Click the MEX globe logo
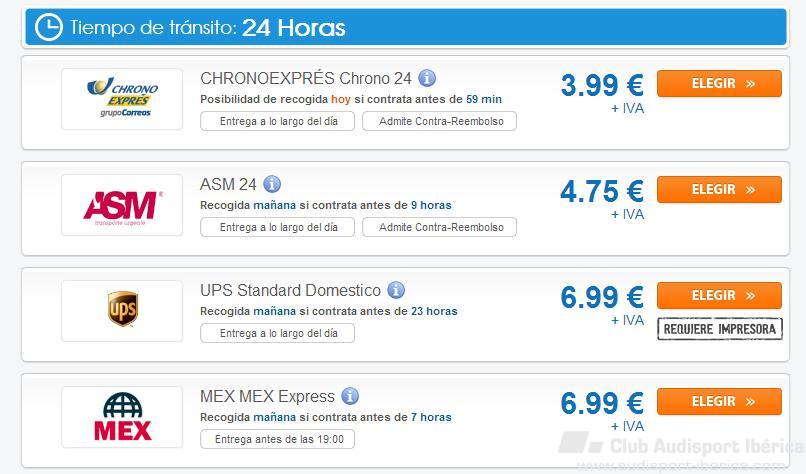 (x=122, y=417)
